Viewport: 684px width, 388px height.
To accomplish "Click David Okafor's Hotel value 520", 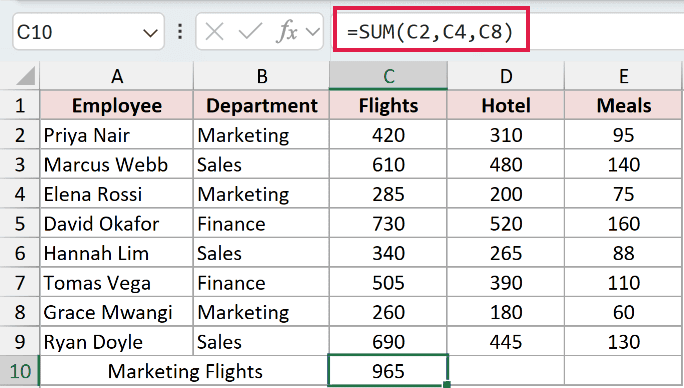I will [x=506, y=223].
